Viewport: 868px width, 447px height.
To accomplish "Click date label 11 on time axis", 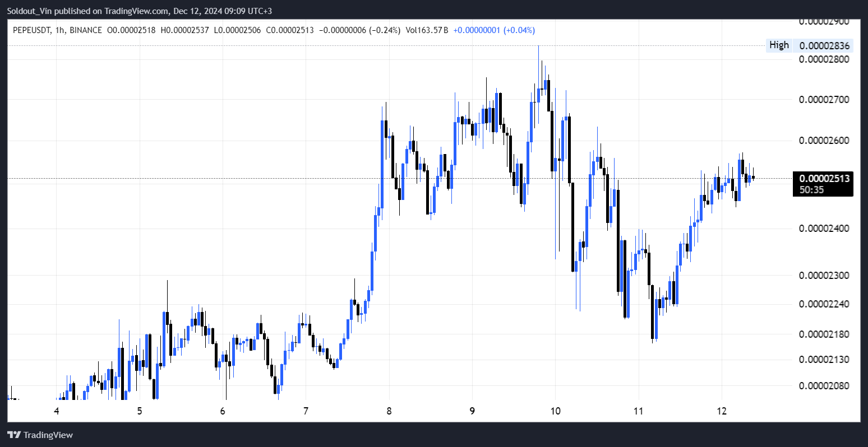I will tap(638, 411).
